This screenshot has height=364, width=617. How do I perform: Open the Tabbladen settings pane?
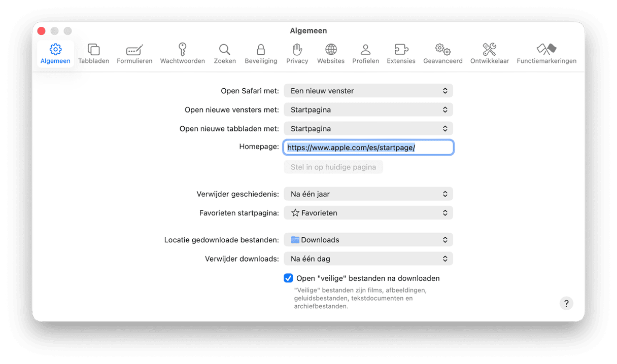pos(93,54)
